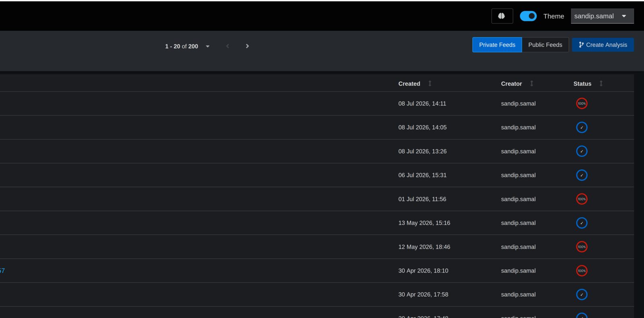
Task: Click the 100% status icon for 30 Apr 18:10
Action: pos(582,271)
